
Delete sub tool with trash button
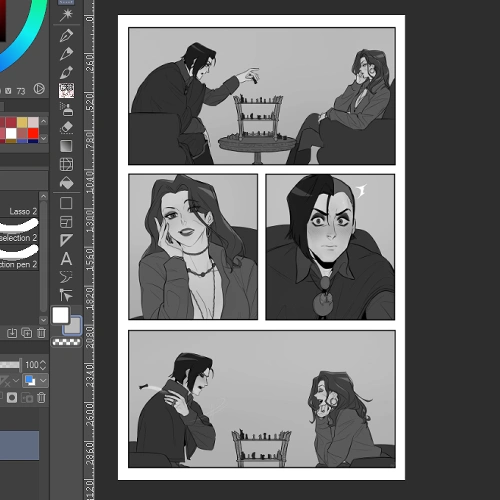pyautogui.click(x=41, y=333)
